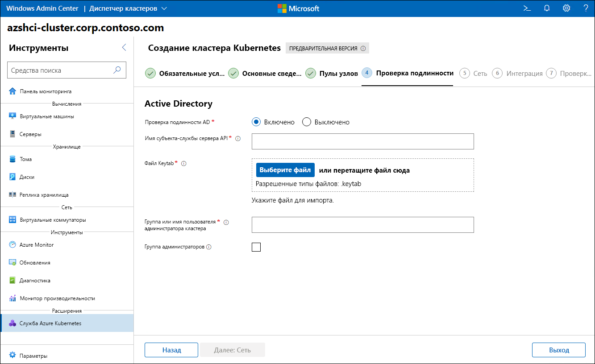Open the PowerShell console icon
Image resolution: width=595 pixels, height=364 pixels.
coord(527,8)
